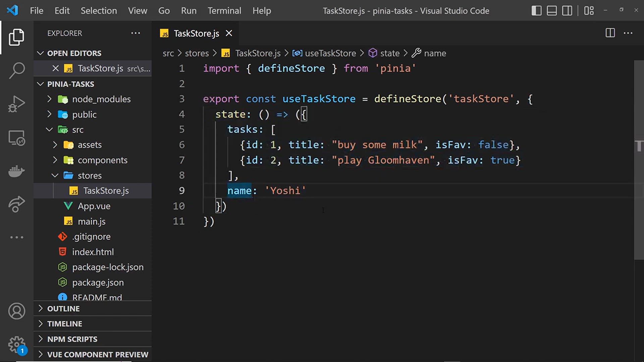Screen dimensions: 644x362
Task: Open the Docker view in activity bar
Action: point(16,171)
